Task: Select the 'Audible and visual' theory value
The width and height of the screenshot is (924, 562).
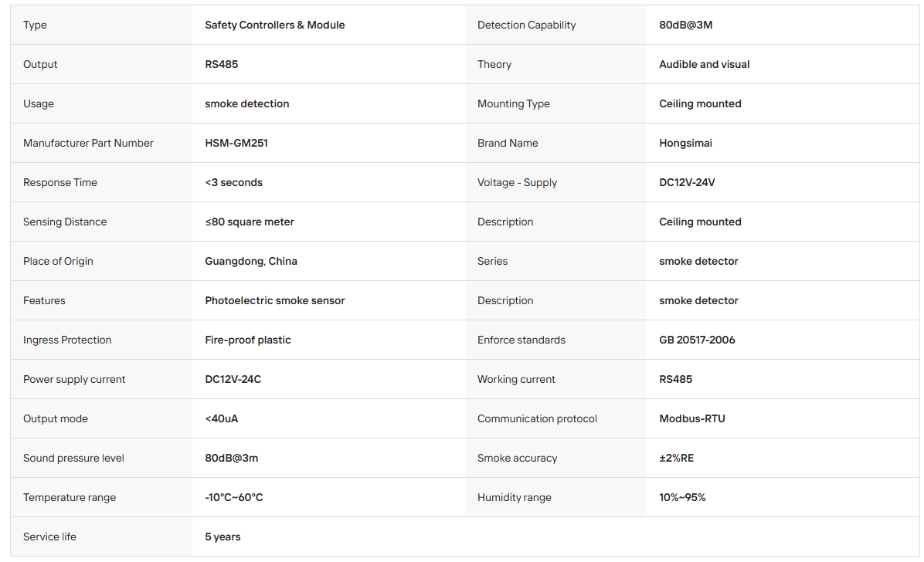Action: coord(704,64)
